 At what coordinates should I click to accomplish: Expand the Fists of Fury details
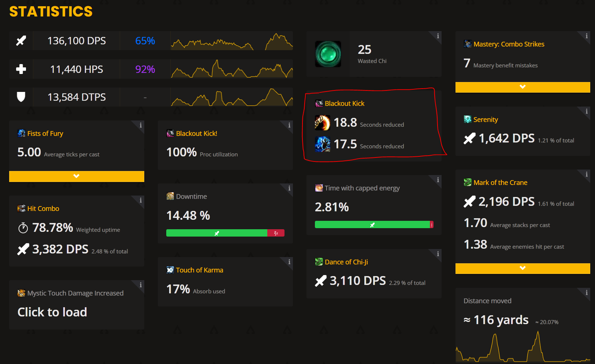pos(77,176)
